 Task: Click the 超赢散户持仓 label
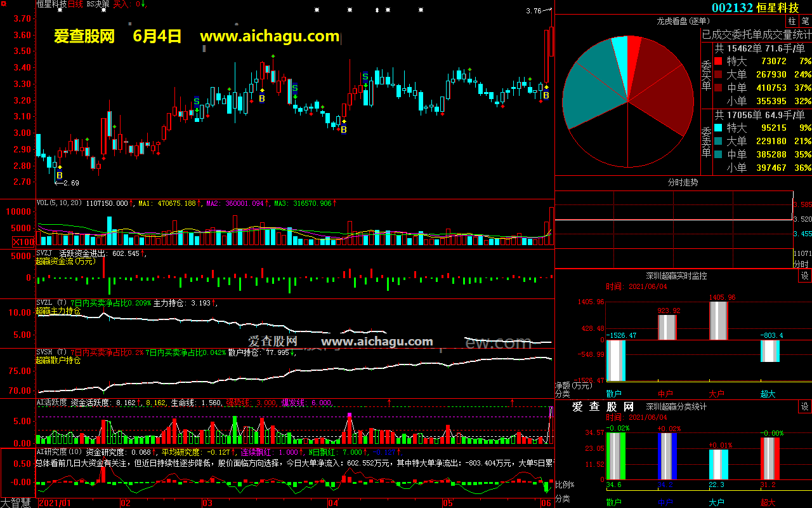coord(58,360)
